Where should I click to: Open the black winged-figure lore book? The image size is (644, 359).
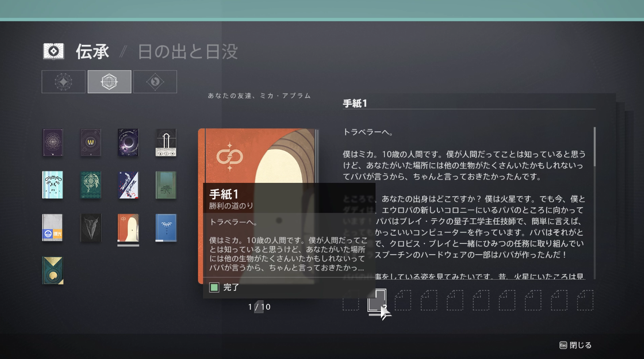click(x=91, y=228)
